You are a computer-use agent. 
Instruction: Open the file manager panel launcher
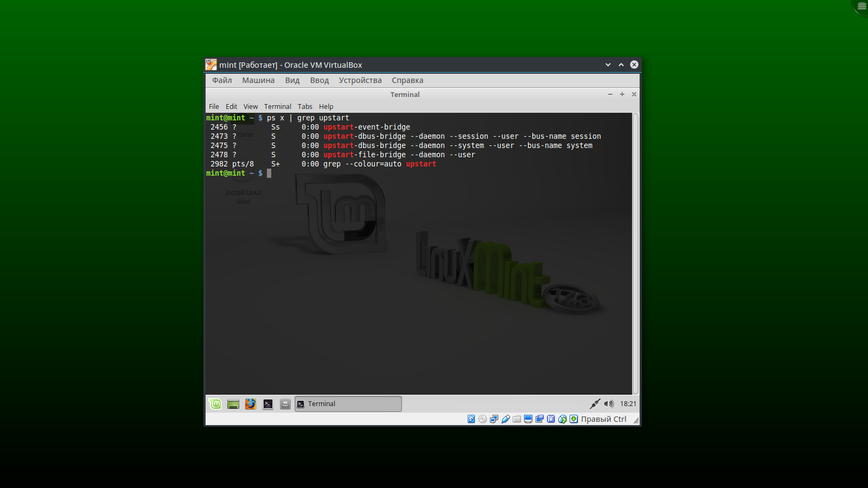[285, 404]
